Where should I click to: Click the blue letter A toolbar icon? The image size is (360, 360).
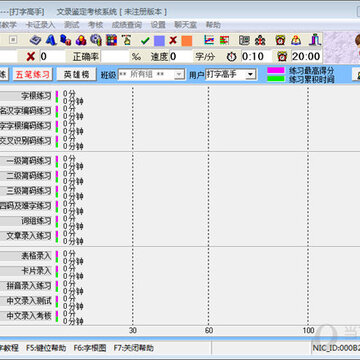coord(50,40)
